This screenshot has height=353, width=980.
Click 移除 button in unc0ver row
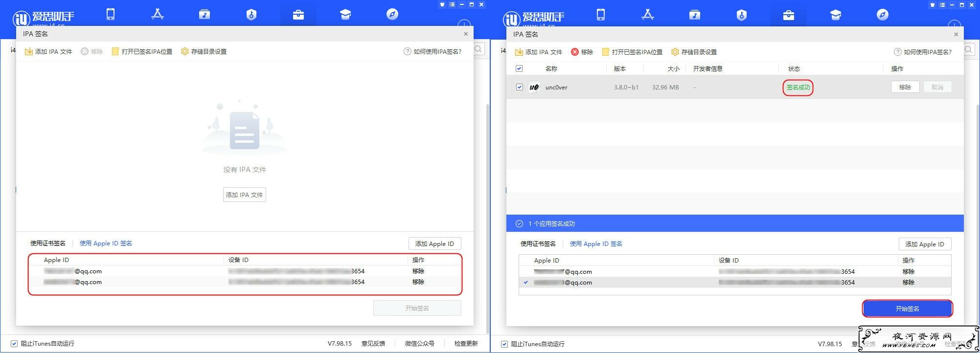[x=905, y=87]
